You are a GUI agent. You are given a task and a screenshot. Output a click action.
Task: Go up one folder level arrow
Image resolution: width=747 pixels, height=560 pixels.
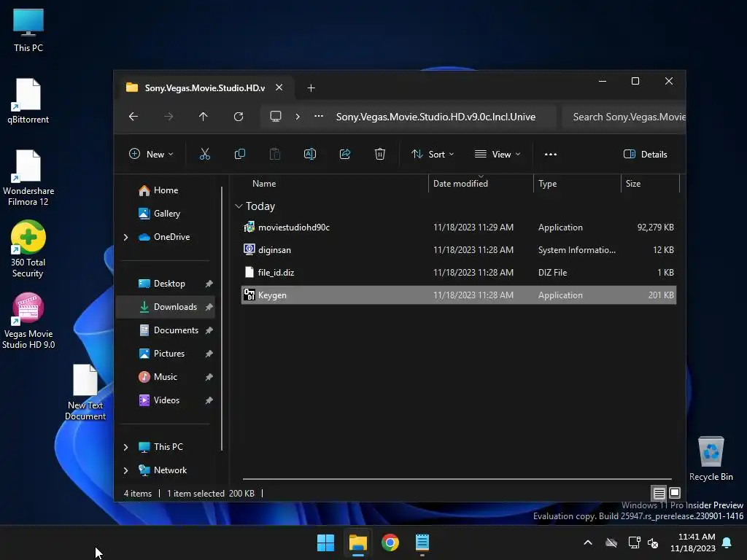pos(204,117)
